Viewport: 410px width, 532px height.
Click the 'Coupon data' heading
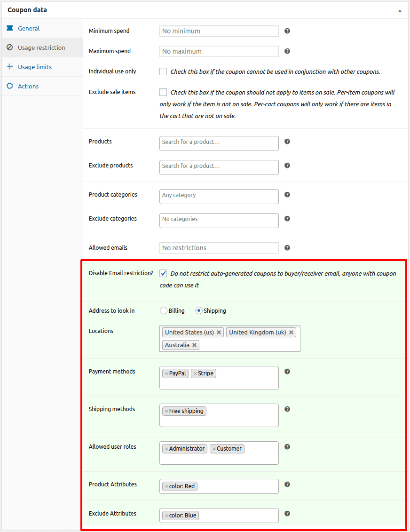[x=27, y=10]
